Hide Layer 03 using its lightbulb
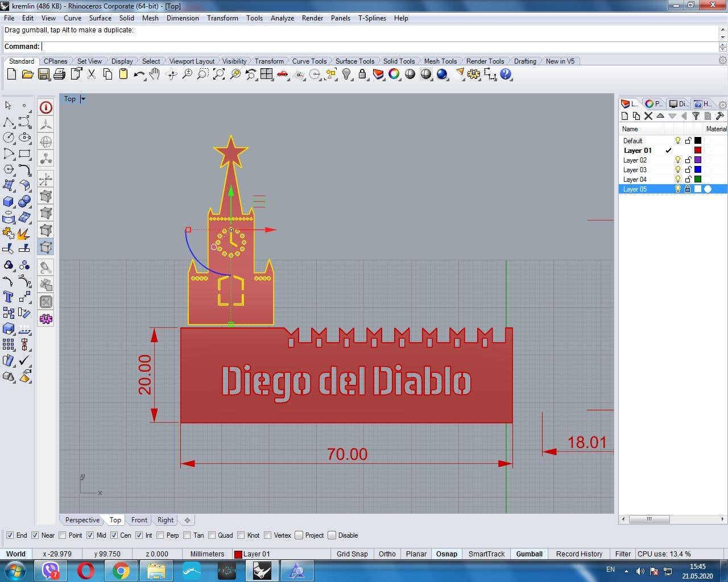 pyautogui.click(x=677, y=169)
